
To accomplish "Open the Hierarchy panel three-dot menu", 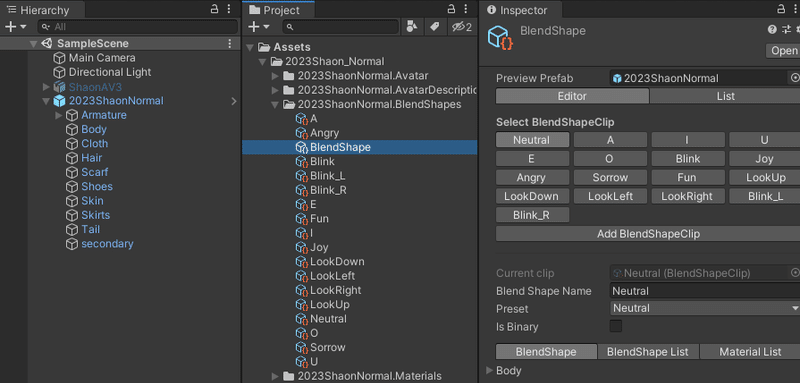I will click(229, 9).
